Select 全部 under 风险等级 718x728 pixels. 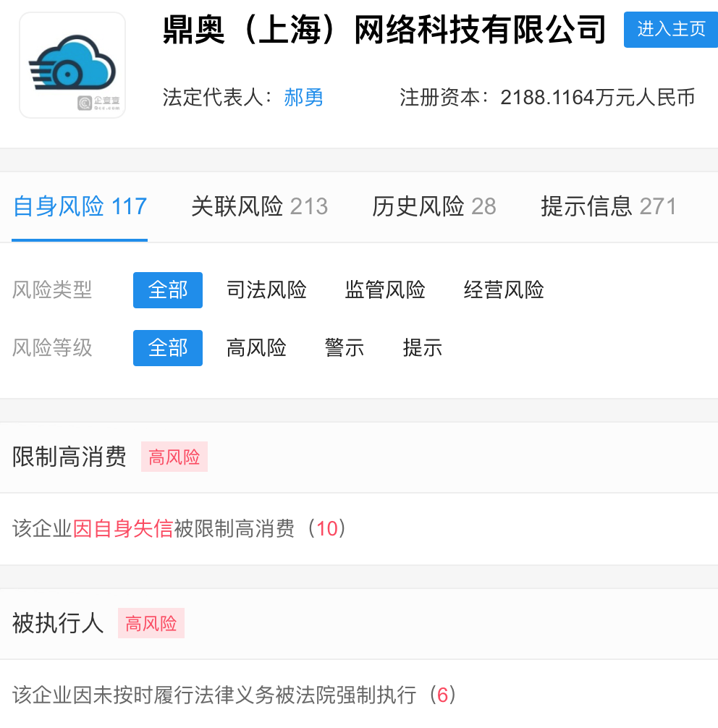pyautogui.click(x=168, y=348)
